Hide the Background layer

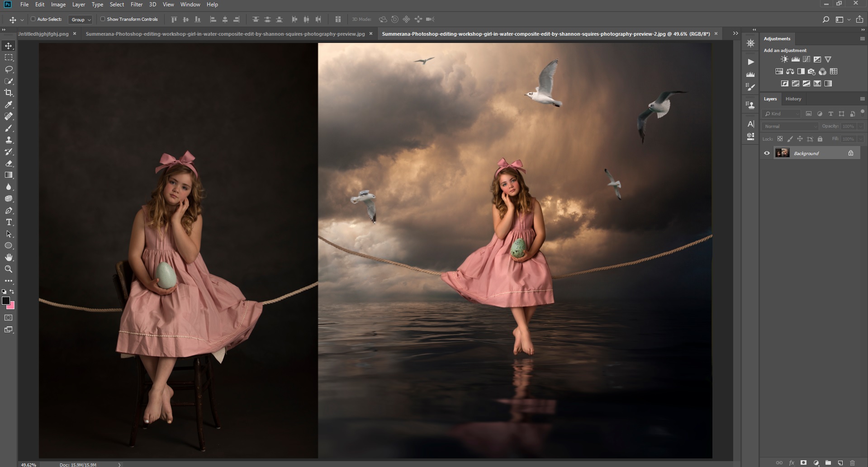click(767, 153)
